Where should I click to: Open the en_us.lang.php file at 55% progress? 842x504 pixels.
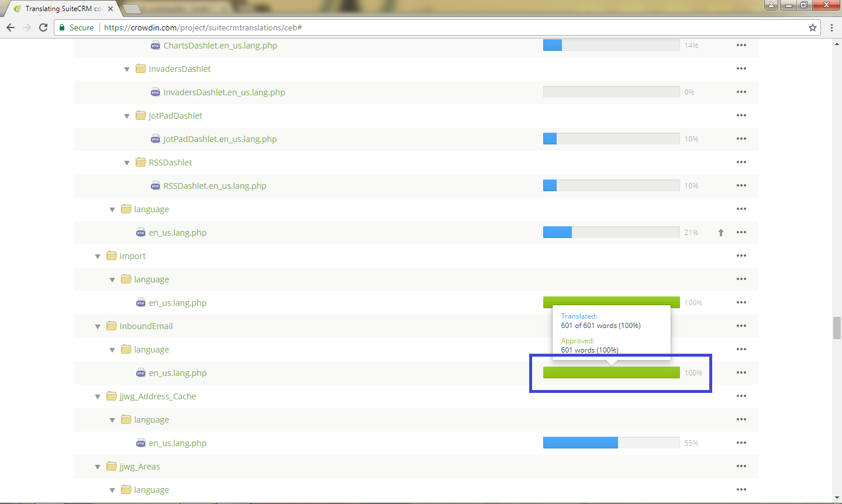[178, 443]
